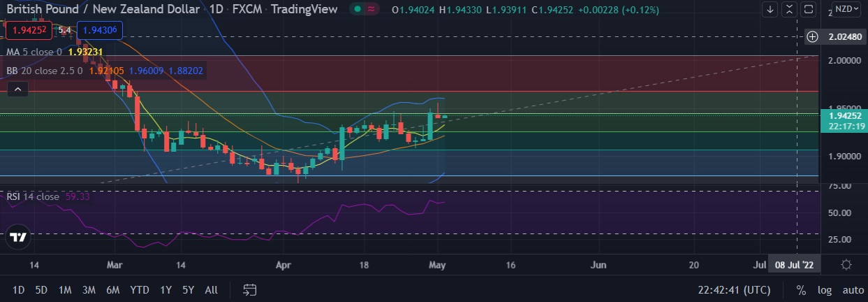
Task: Click the 08 Jul '22 date label
Action: pos(793,265)
